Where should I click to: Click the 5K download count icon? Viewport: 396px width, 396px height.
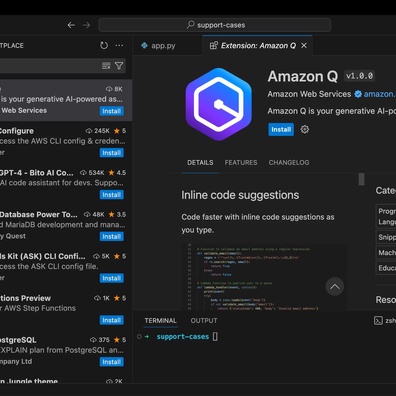96,256
